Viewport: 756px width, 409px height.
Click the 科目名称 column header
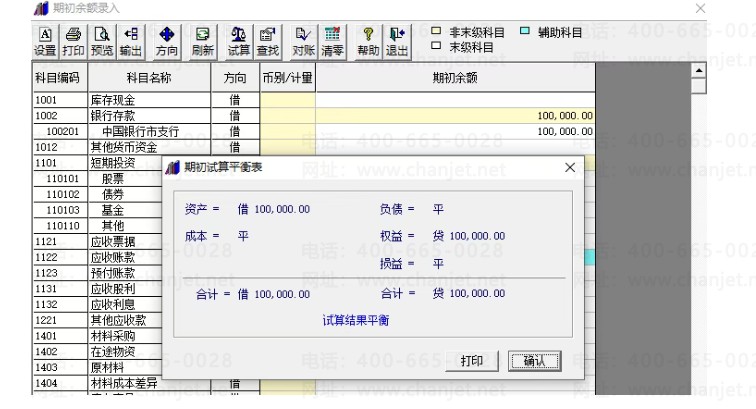[x=149, y=78]
